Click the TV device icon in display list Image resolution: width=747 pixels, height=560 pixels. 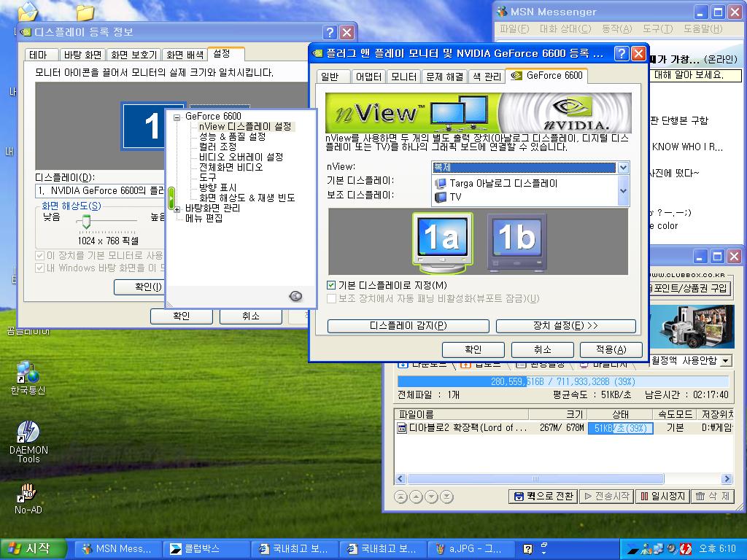tap(440, 197)
